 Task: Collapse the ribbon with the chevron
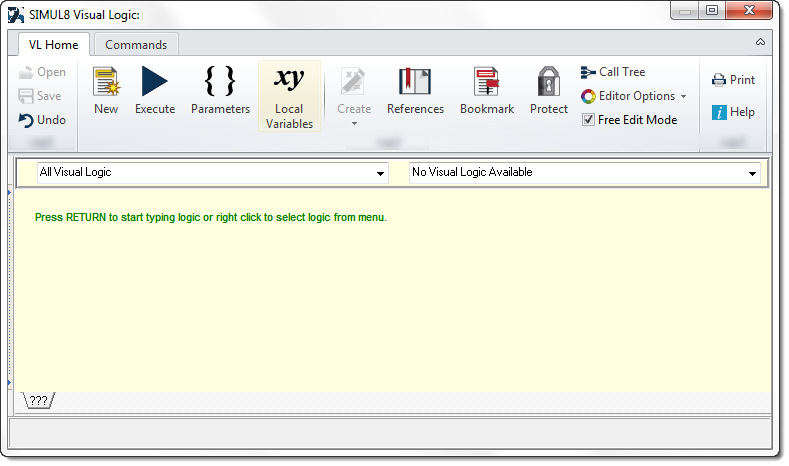(760, 42)
